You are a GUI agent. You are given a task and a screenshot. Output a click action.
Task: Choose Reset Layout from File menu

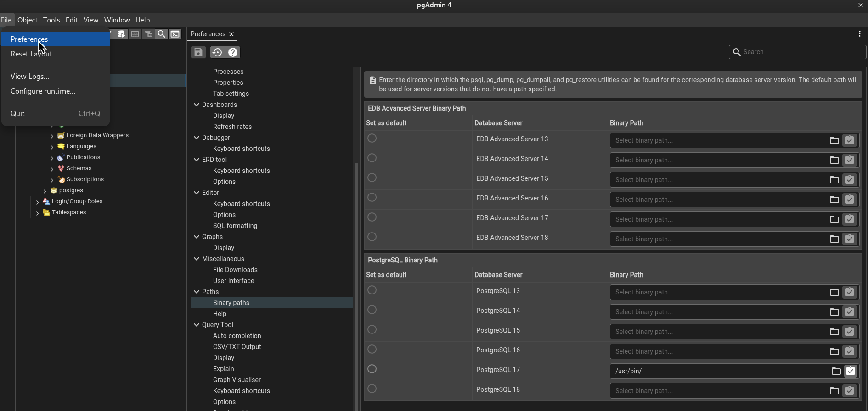[x=31, y=54]
